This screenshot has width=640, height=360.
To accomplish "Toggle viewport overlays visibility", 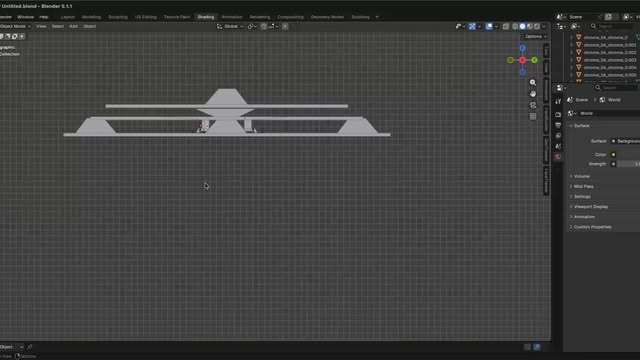I will point(489,27).
